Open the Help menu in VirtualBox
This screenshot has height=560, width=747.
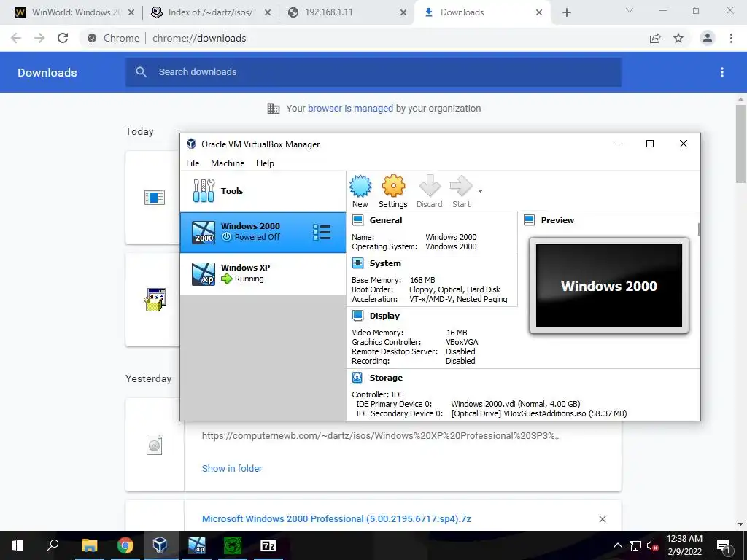pyautogui.click(x=265, y=163)
